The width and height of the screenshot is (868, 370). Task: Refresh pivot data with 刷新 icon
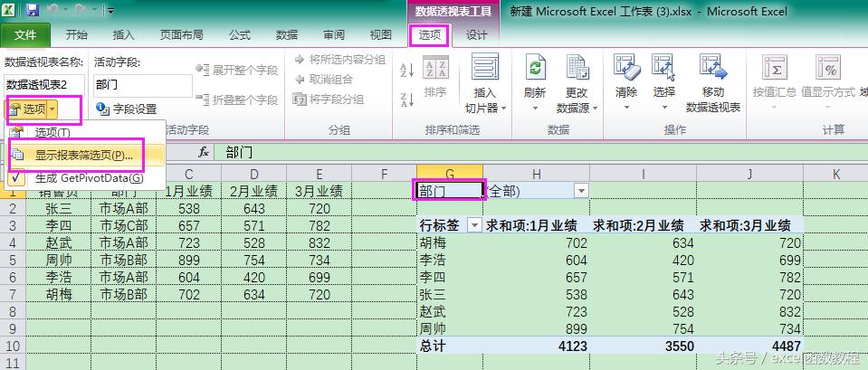[535, 68]
